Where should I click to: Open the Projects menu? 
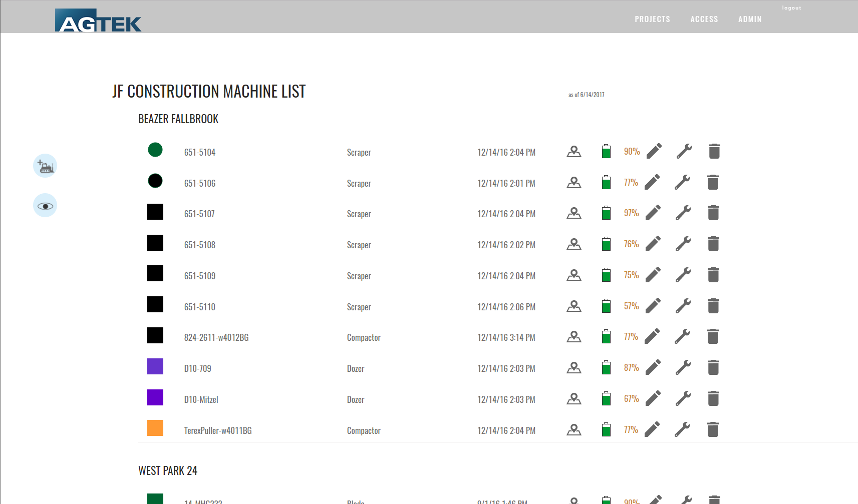coord(652,19)
